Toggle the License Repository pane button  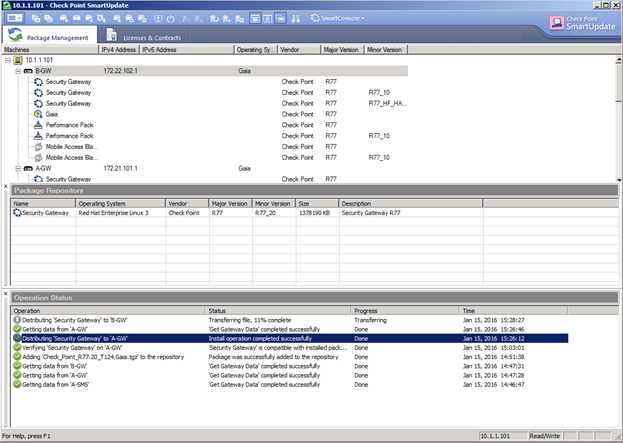pos(267,18)
